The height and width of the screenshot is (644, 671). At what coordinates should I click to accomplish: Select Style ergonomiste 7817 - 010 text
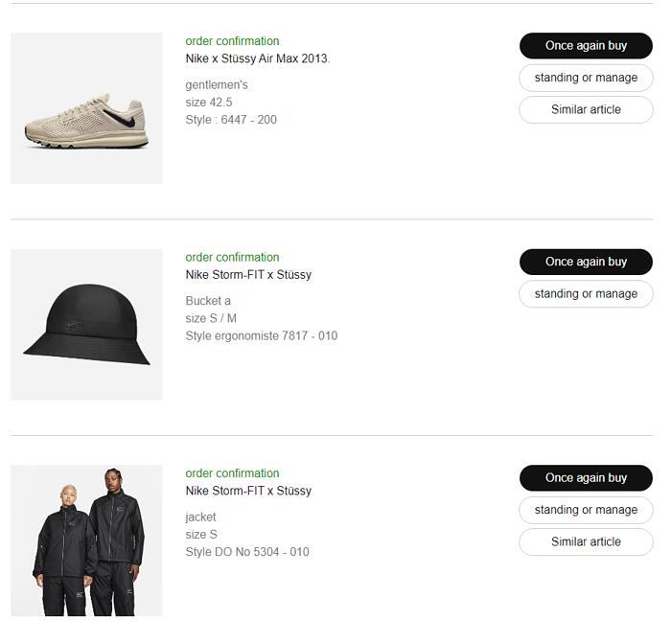(262, 335)
